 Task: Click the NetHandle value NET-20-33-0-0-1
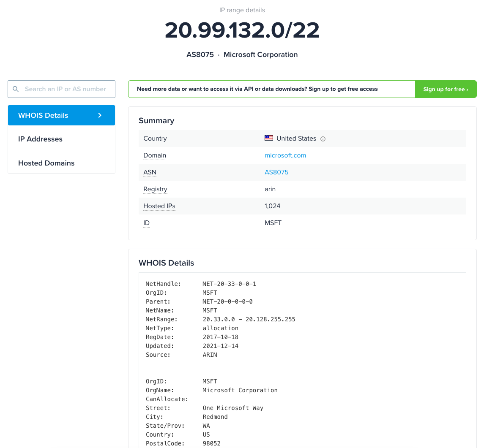229,284
